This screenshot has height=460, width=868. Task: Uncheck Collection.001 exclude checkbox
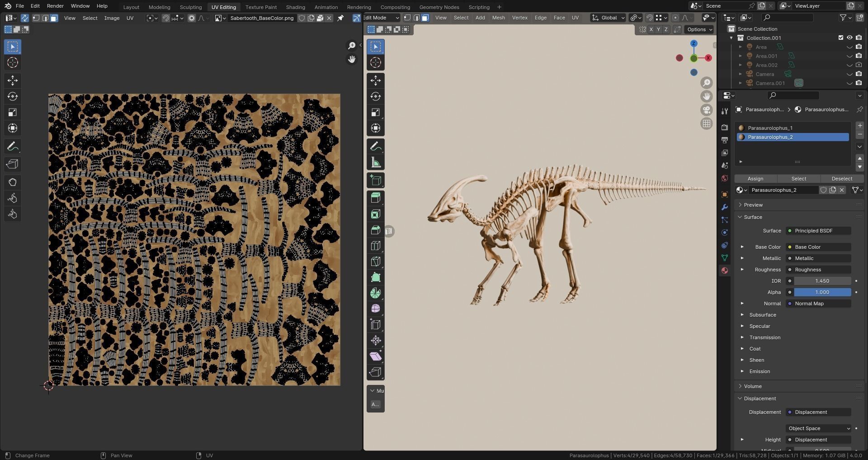[841, 38]
